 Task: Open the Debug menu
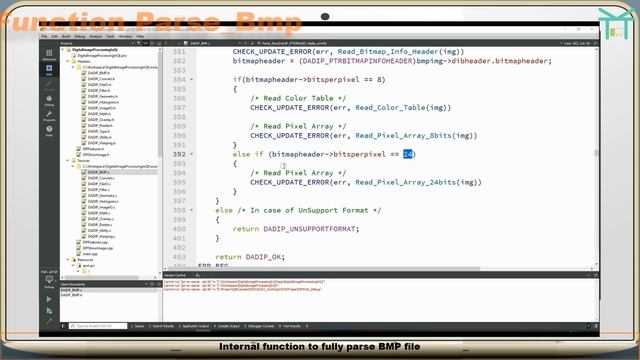(x=80, y=36)
